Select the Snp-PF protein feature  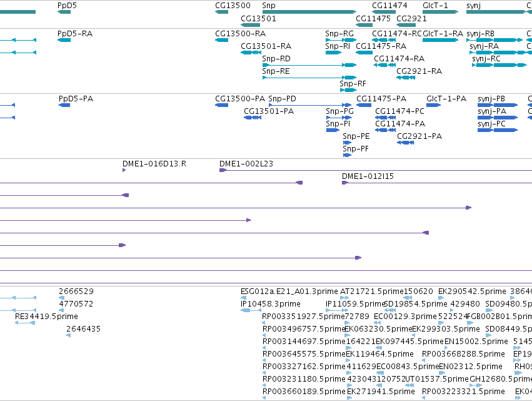347,156
